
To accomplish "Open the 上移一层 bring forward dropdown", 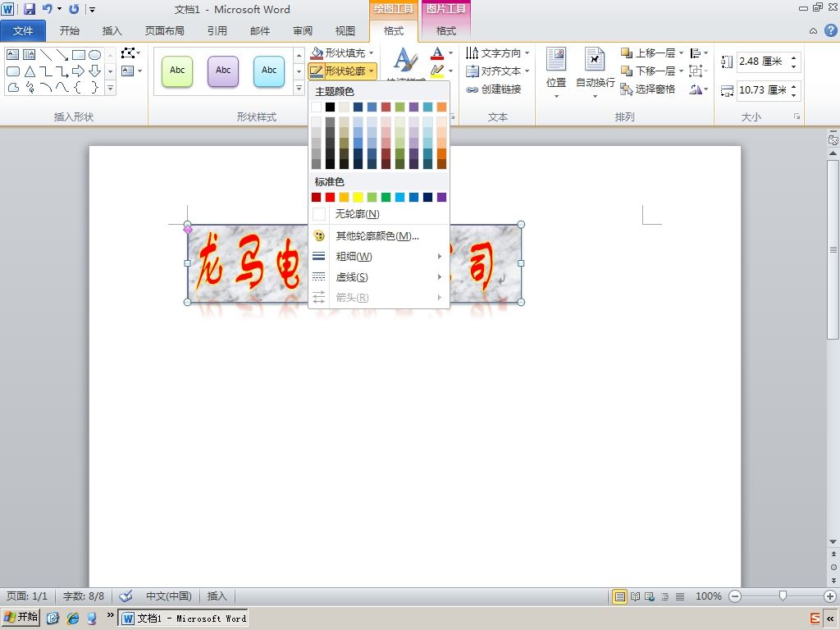I will 682,53.
